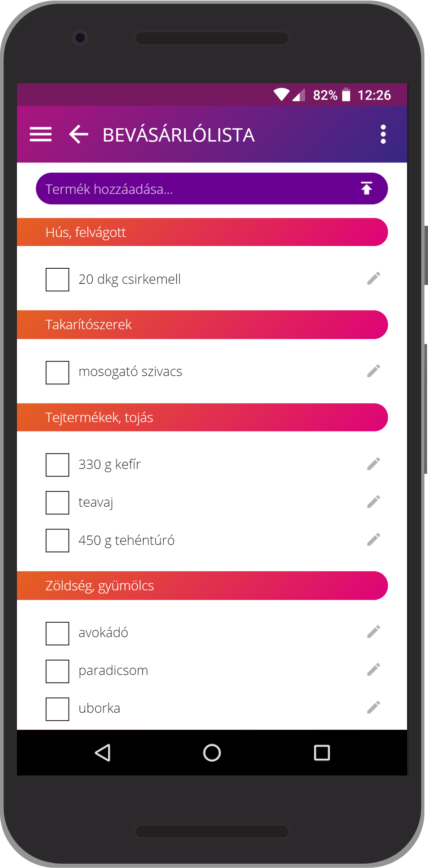Edit the 20 dkg csirkemell item
Screen dimensions: 428x868
tap(374, 278)
